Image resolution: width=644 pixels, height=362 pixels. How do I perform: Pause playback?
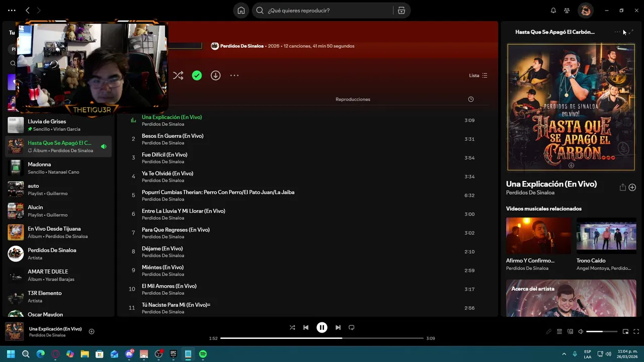click(x=322, y=327)
